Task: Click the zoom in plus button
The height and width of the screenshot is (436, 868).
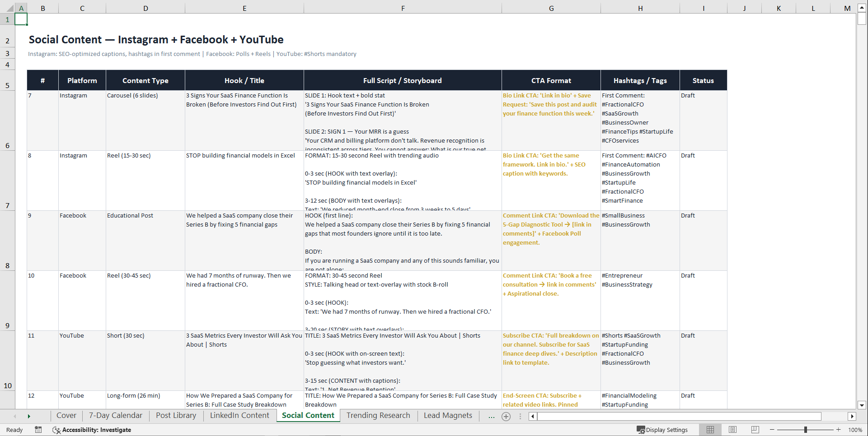Action: coord(839,430)
